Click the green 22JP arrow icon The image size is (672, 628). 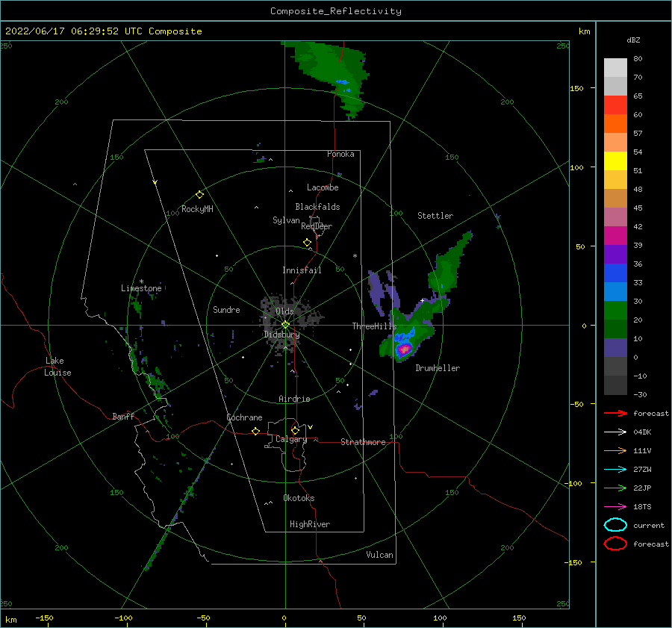615,488
